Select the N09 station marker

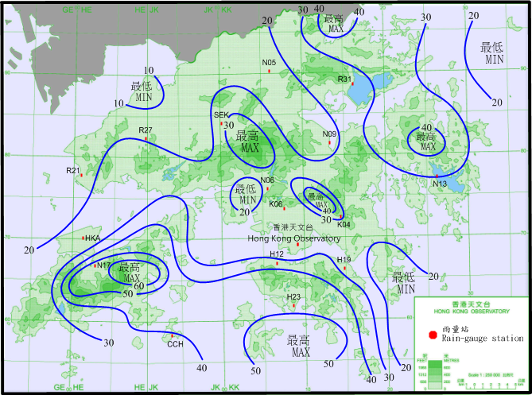pyautogui.click(x=329, y=142)
